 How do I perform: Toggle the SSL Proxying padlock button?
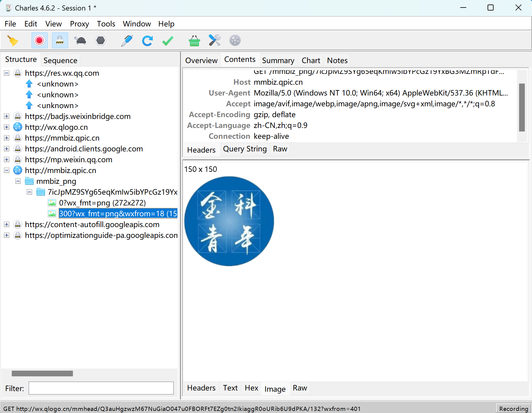point(60,41)
